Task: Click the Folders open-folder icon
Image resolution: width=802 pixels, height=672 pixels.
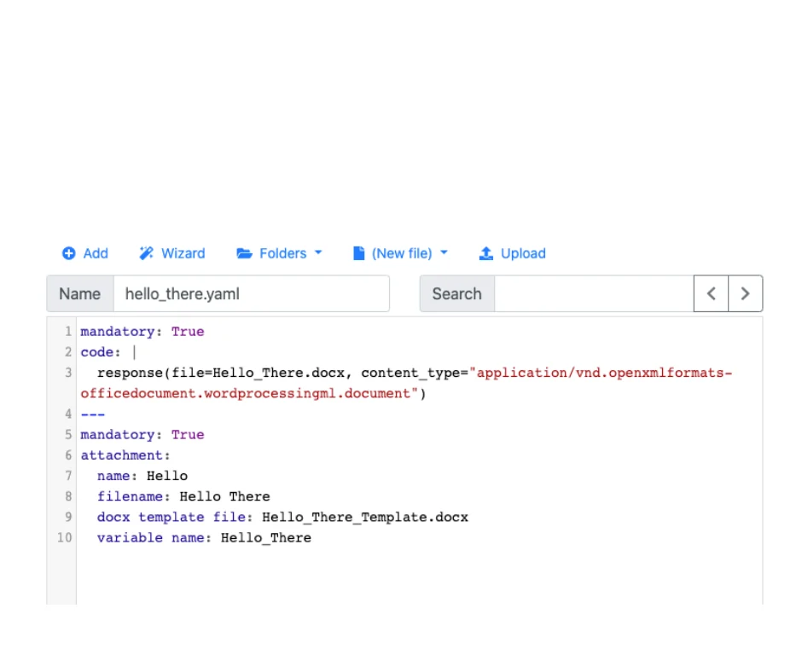Action: 244,253
